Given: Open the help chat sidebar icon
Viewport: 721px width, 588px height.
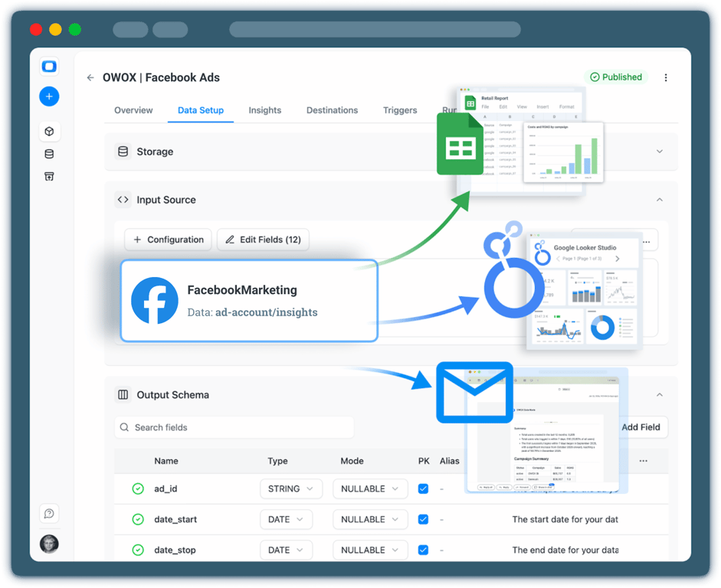Looking at the screenshot, I should click(49, 513).
